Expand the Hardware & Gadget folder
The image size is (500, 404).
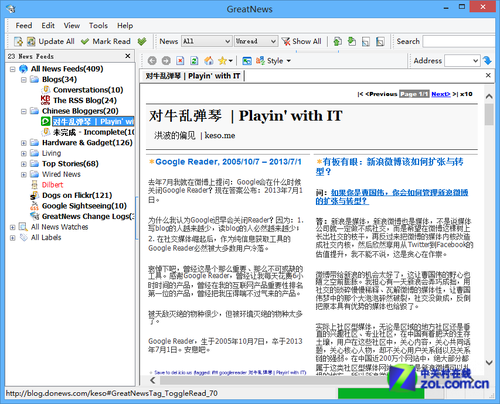click(x=24, y=143)
